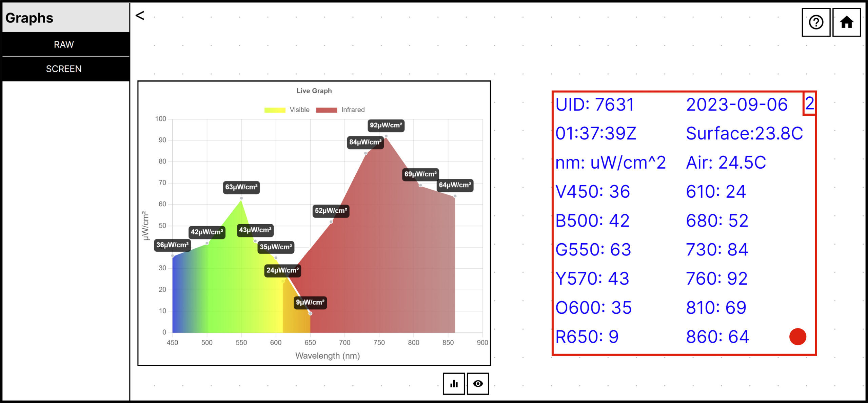This screenshot has height=403, width=868.
Task: Select the RAW menu entry
Action: (64, 44)
